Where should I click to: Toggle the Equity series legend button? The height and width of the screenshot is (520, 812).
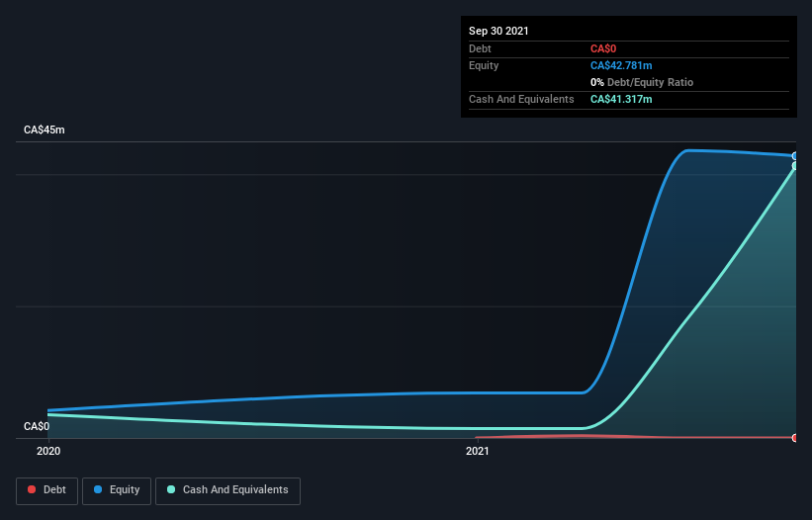[117, 490]
